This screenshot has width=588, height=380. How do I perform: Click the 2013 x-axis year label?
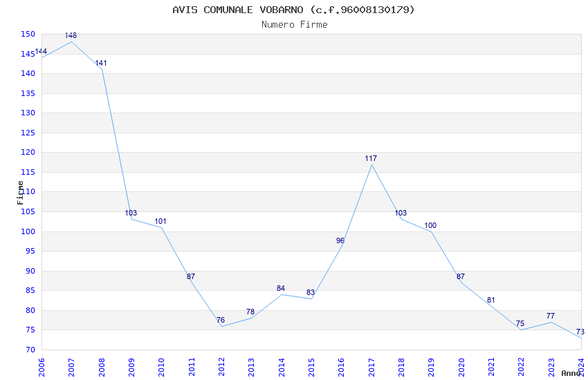tap(251, 368)
